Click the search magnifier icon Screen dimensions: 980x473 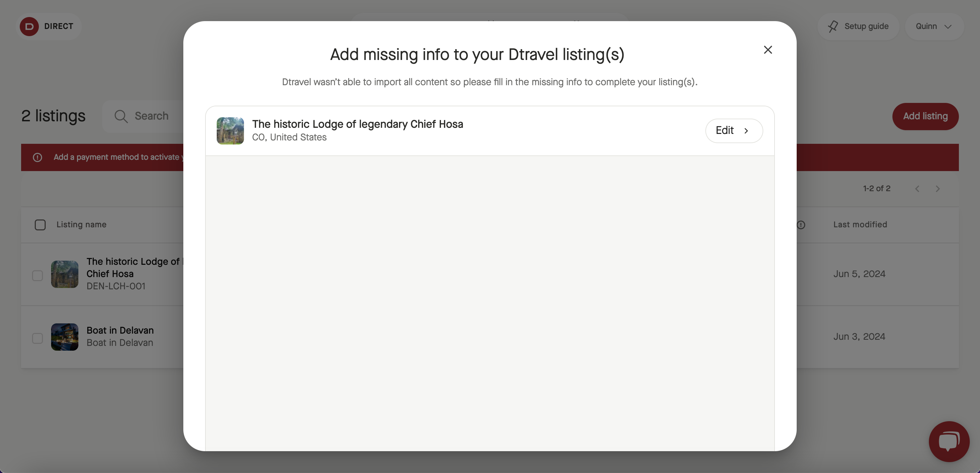tap(121, 116)
